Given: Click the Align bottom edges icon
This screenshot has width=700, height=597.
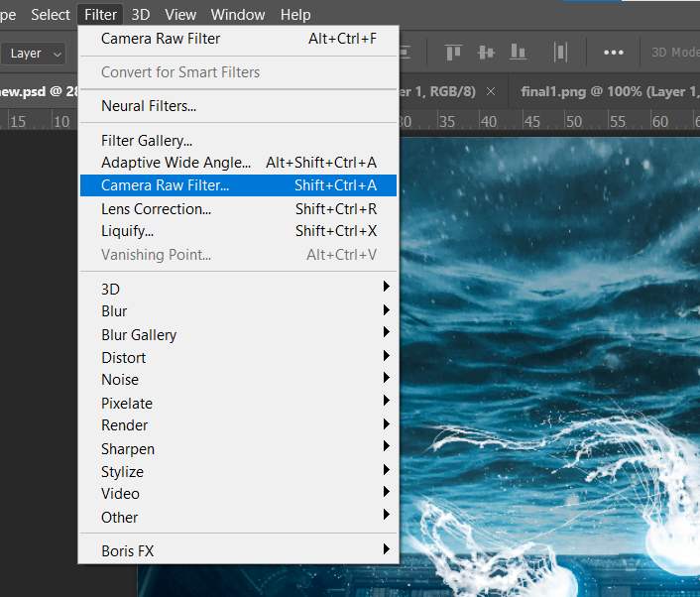Looking at the screenshot, I should click(x=520, y=53).
